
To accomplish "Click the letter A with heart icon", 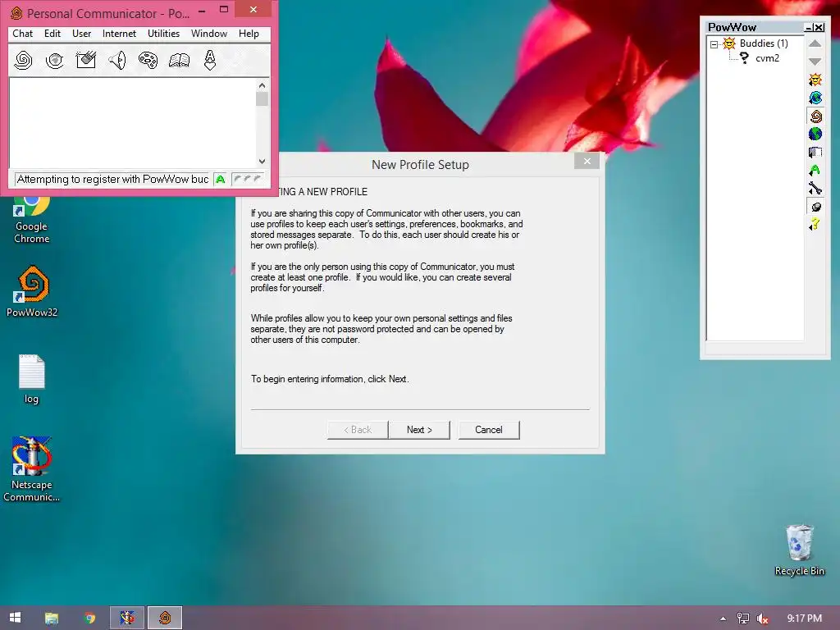I will pos(210,60).
